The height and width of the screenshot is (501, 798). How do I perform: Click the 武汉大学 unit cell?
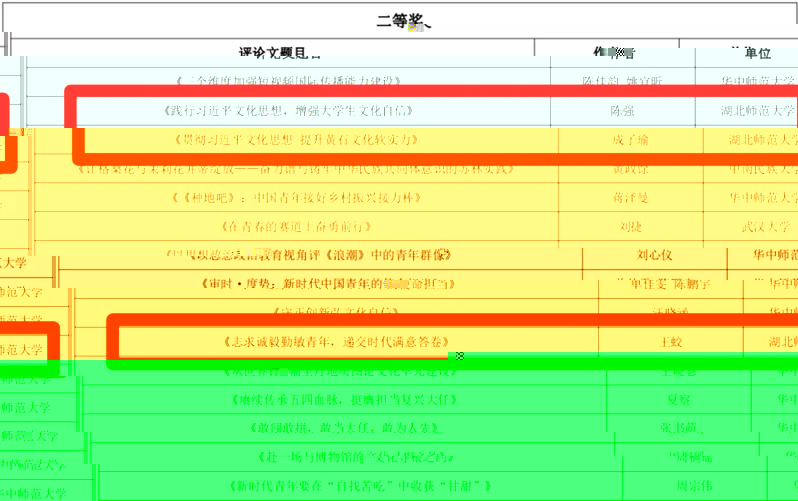coord(765,227)
